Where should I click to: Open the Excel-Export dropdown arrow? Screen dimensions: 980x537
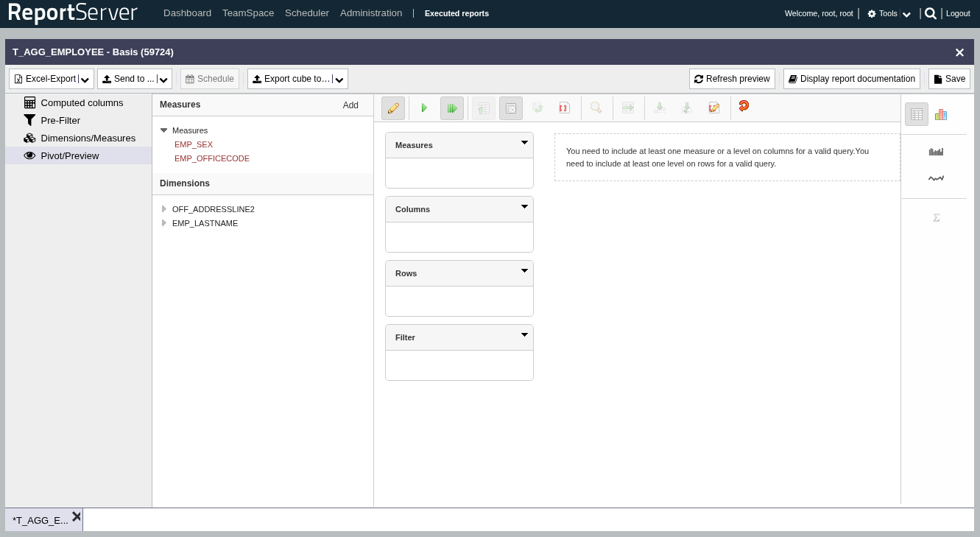point(85,80)
